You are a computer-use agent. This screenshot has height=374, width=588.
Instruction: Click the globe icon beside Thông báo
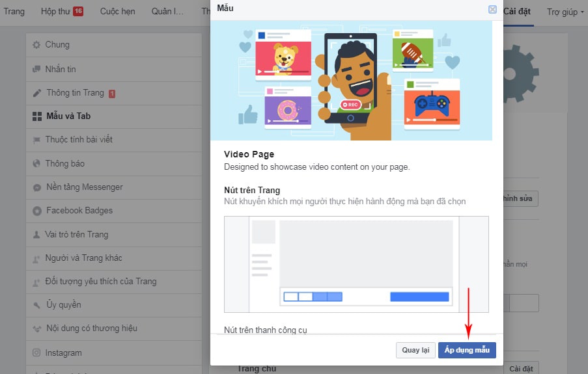coord(36,163)
